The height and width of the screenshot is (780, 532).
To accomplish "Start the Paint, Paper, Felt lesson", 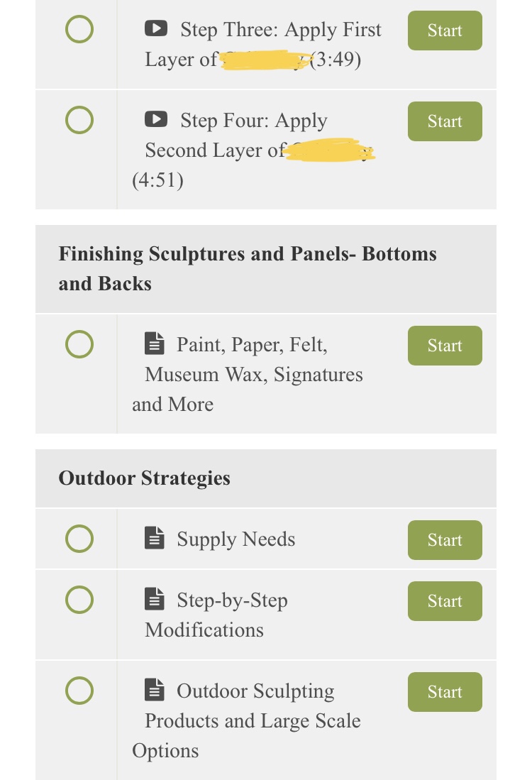I will tap(445, 346).
